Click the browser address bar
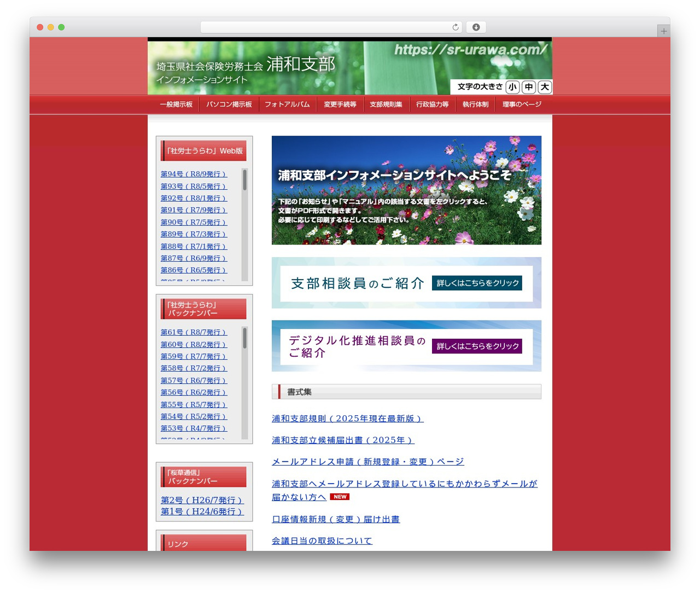This screenshot has width=700, height=593. pyautogui.click(x=331, y=27)
